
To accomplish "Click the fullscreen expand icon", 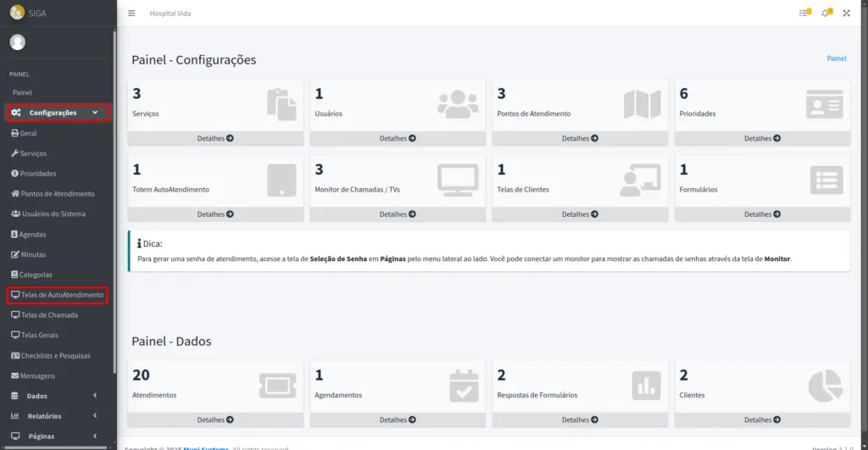I will click(846, 14).
